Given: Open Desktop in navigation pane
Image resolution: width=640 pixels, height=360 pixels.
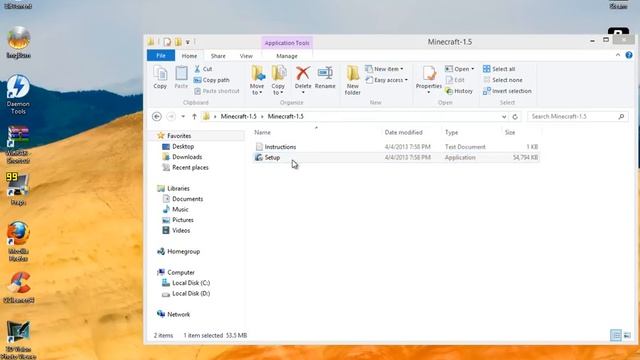Looking at the screenshot, I should (x=178, y=146).
